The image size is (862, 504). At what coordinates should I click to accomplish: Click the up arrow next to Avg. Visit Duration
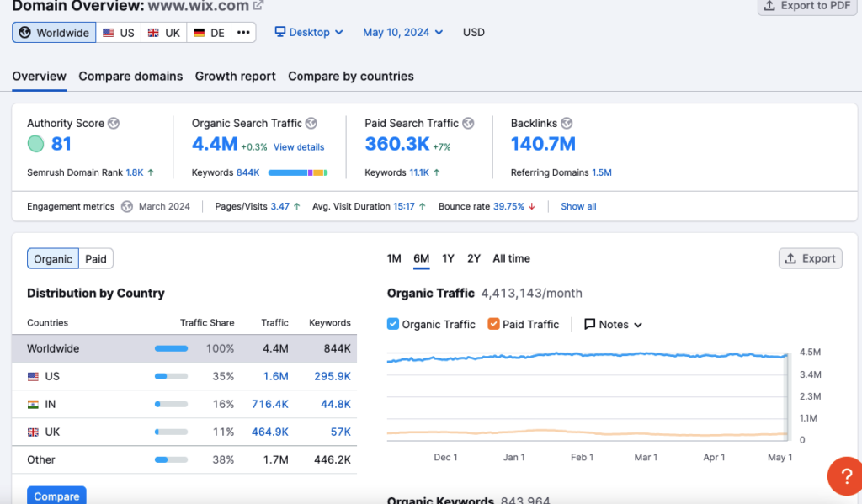click(423, 207)
